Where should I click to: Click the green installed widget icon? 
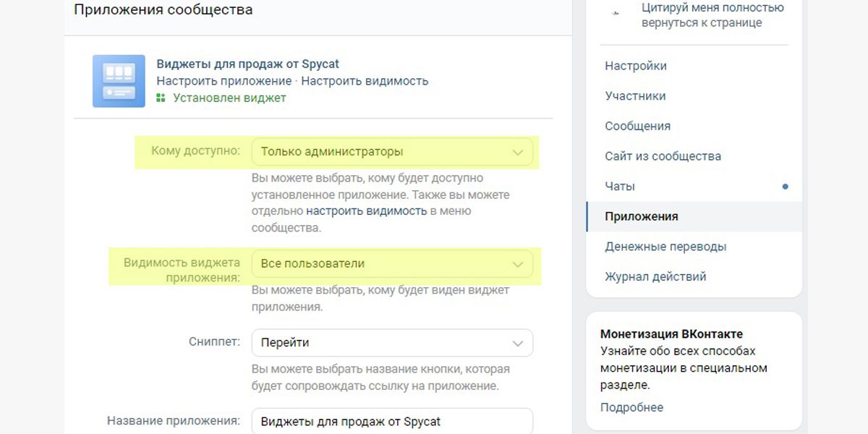[x=161, y=98]
